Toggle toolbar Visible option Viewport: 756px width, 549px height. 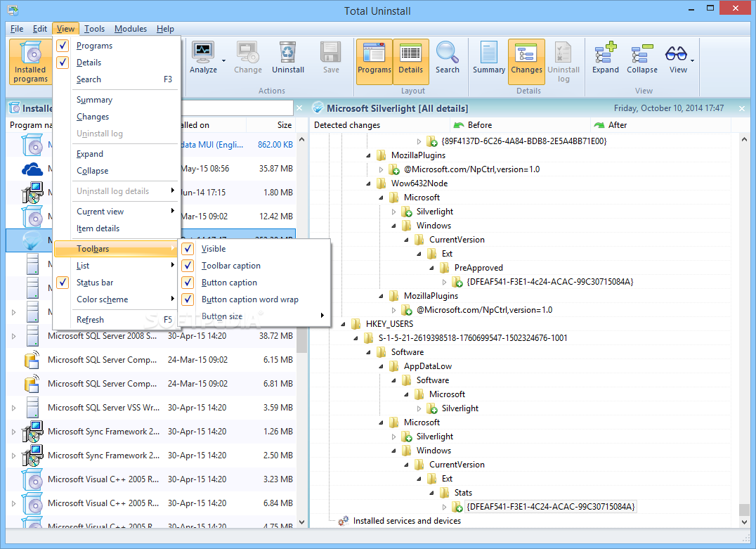tap(188, 248)
